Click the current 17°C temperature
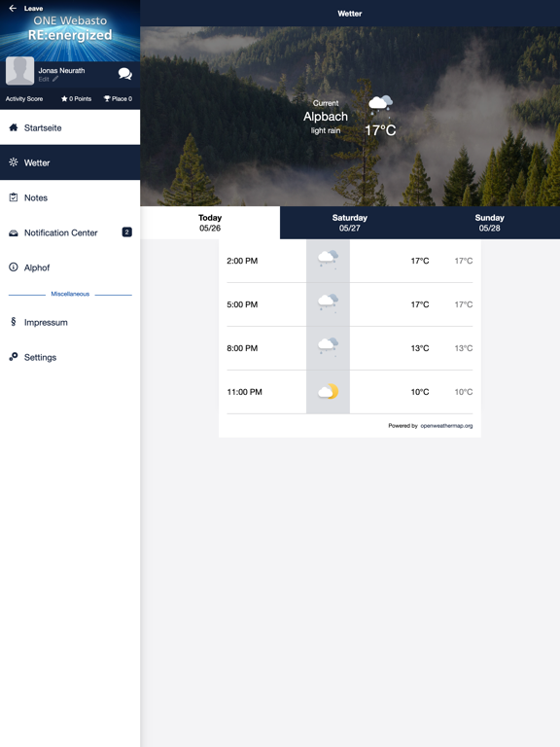 click(380, 130)
